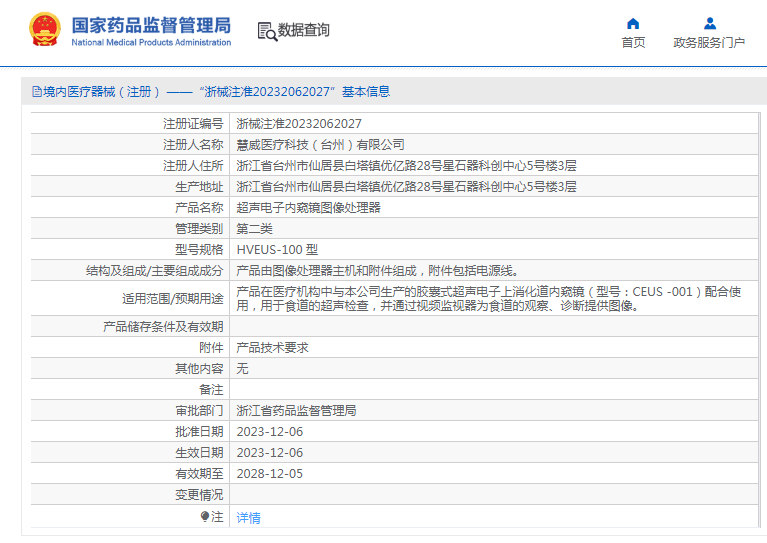767x543 pixels.
Task: Click the 产品储存条件及有效期 label
Action: pos(163,327)
